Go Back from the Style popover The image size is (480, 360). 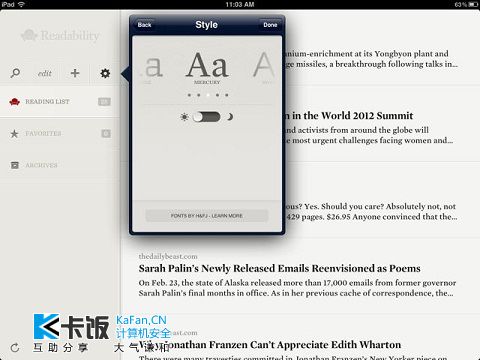click(144, 25)
